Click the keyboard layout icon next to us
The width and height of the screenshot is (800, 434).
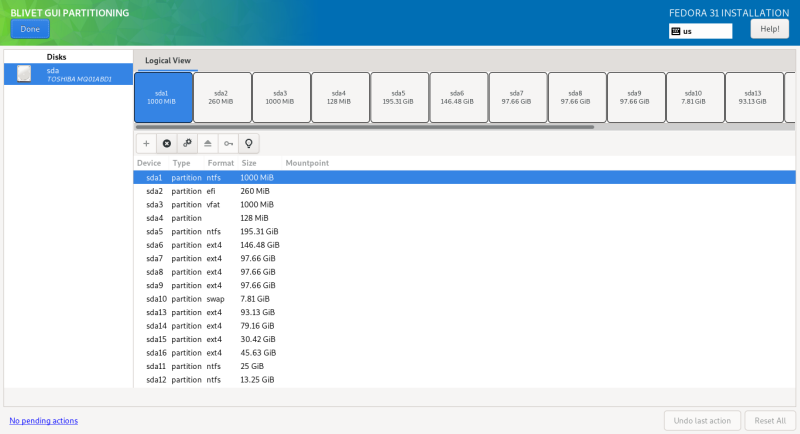(x=676, y=31)
